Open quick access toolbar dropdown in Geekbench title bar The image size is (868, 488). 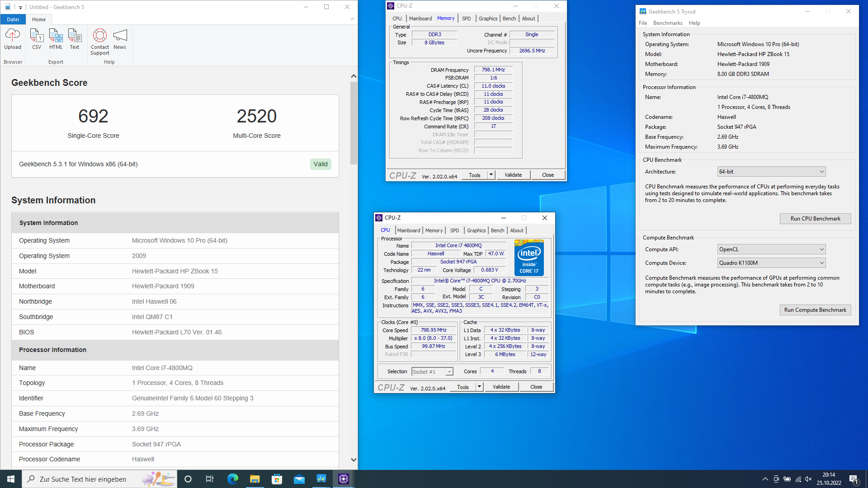coord(20,7)
